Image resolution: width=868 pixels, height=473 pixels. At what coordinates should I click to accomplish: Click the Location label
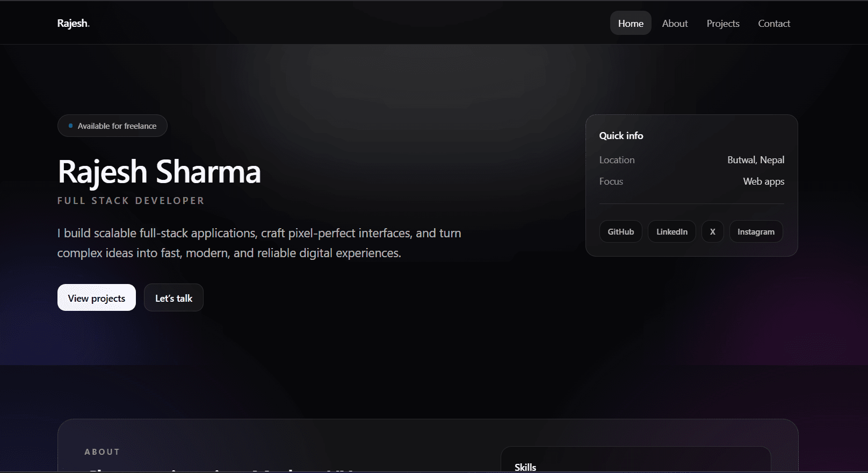click(617, 160)
